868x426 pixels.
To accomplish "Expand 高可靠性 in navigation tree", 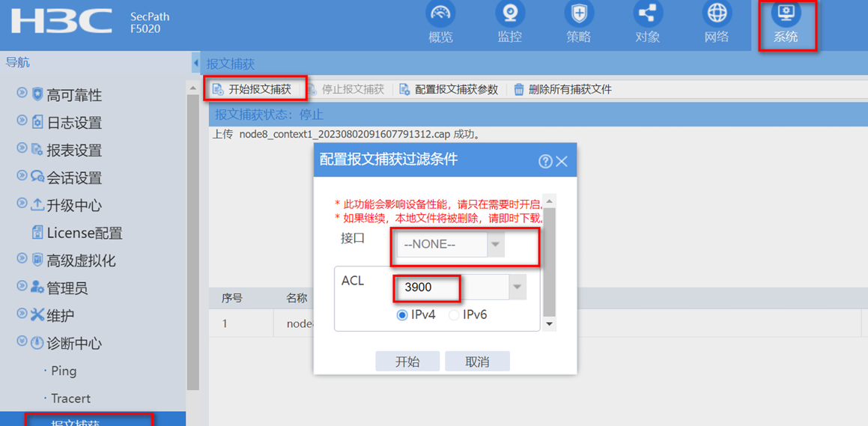I will pos(22,94).
